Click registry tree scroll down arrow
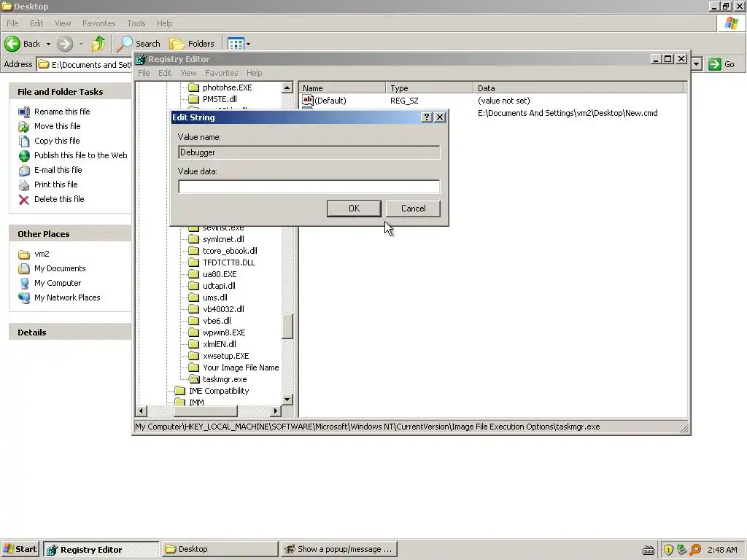Image resolution: width=747 pixels, height=560 pixels. click(287, 399)
